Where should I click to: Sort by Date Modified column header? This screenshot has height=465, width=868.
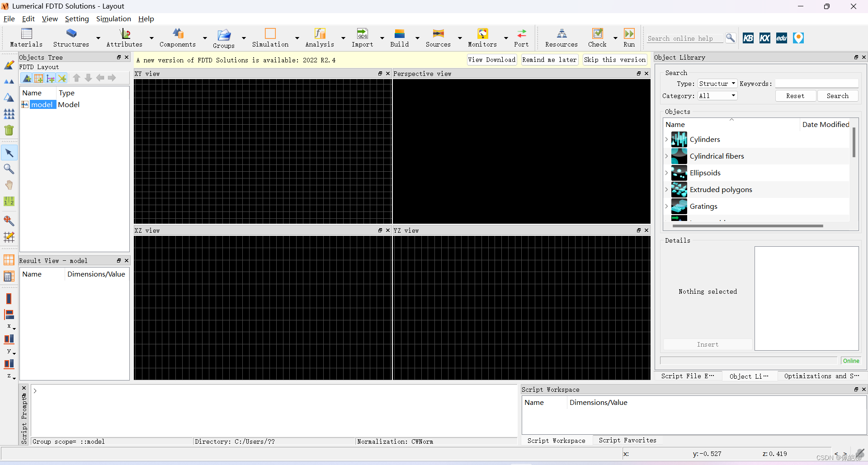(826, 124)
